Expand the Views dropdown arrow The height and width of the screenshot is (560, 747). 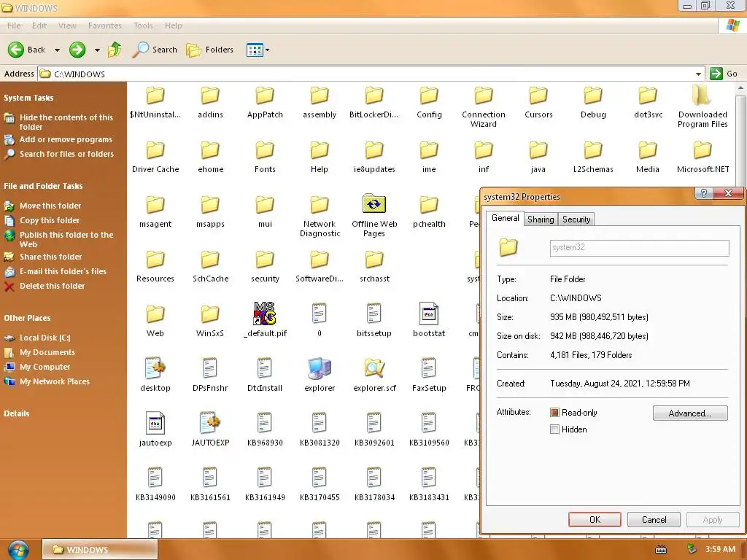click(267, 50)
